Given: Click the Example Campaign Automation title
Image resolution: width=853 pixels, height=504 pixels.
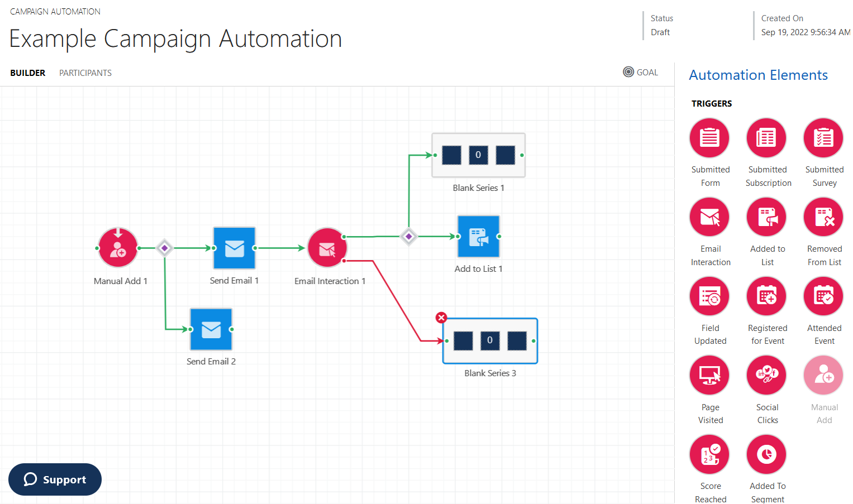Looking at the screenshot, I should [175, 39].
